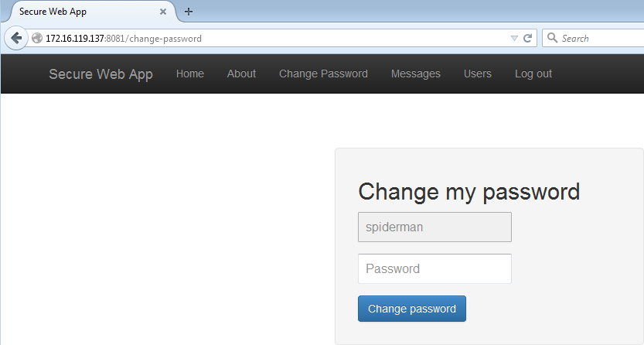644x345 pixels.
Task: Click the Secure Web App brand link
Action: pyautogui.click(x=101, y=74)
